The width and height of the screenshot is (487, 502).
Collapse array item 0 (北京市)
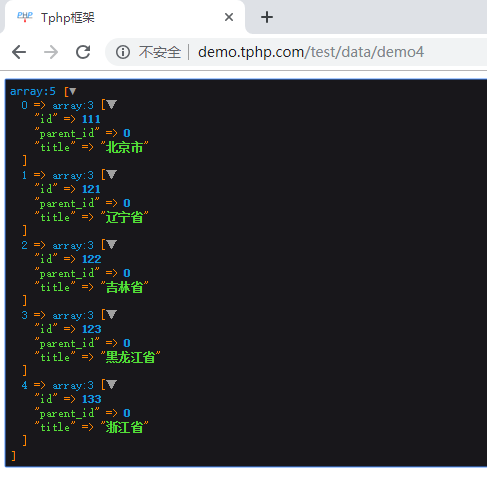(x=111, y=105)
